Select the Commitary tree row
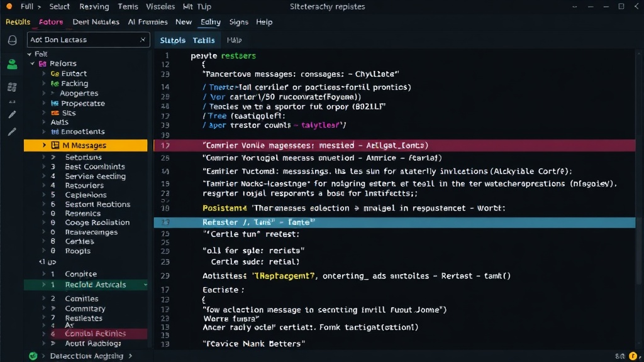 coord(85,309)
